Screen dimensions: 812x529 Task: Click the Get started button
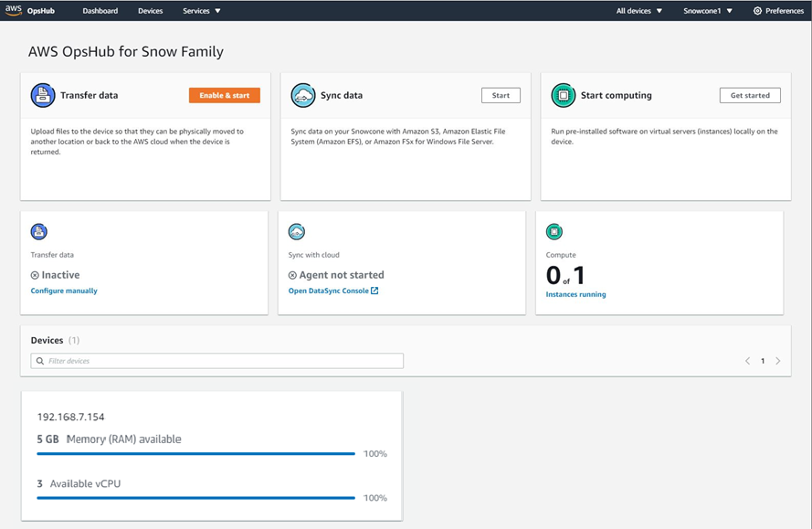click(750, 95)
